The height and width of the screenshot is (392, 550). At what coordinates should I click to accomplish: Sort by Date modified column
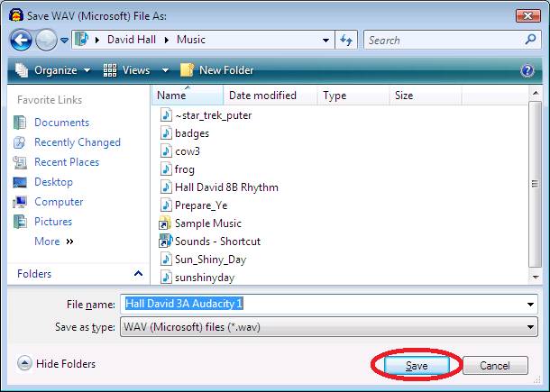tap(270, 96)
